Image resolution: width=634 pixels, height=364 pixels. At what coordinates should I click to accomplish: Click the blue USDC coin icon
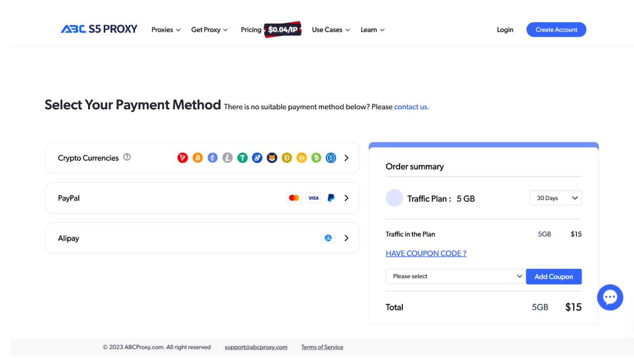click(x=331, y=158)
